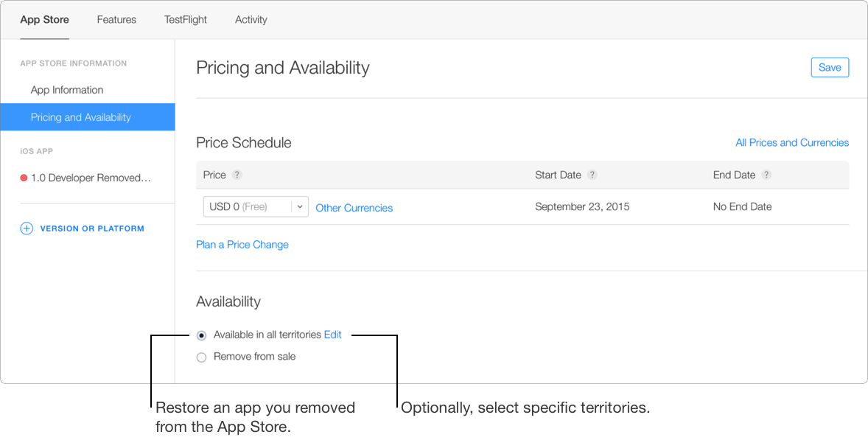Click the September 23, 2015 start date
This screenshot has width=868, height=440.
582,207
